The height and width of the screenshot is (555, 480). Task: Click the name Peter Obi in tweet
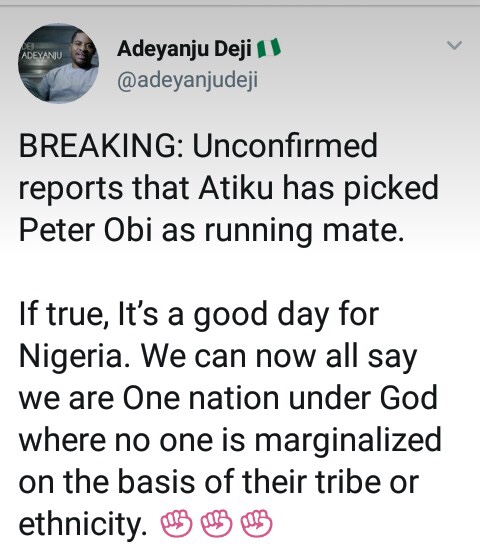pos(86,230)
